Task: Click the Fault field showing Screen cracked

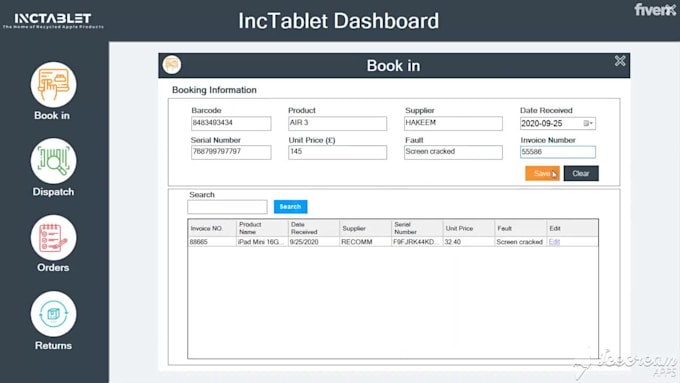Action: click(453, 152)
